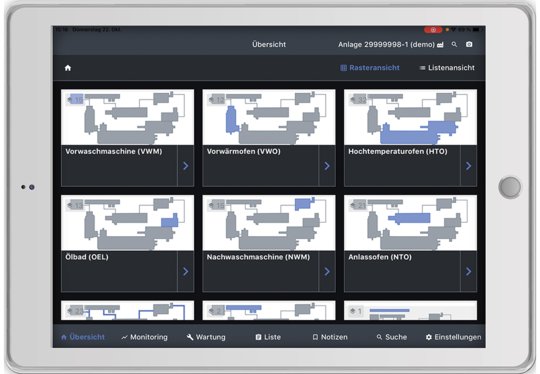Image resolution: width=540 pixels, height=374 pixels.
Task: Open the Anlassofen (NTO) diagram thumbnail
Action: [411, 223]
